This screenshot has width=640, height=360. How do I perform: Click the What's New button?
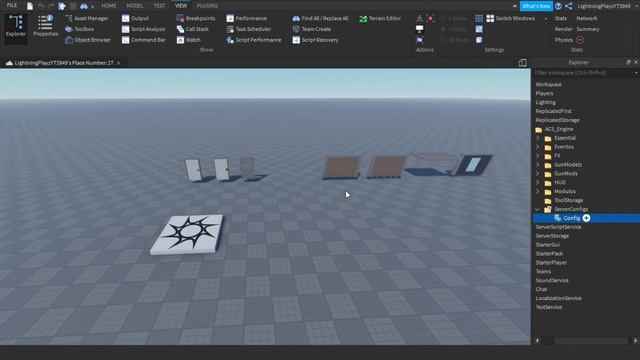[x=536, y=6]
